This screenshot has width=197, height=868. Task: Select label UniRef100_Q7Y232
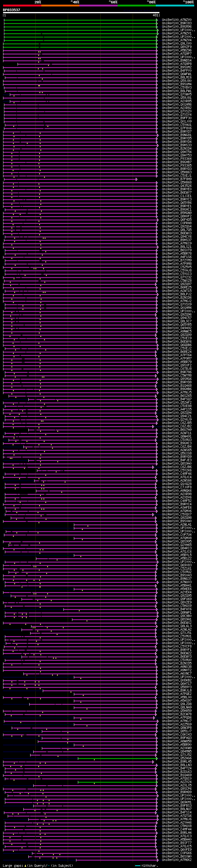point(176,277)
